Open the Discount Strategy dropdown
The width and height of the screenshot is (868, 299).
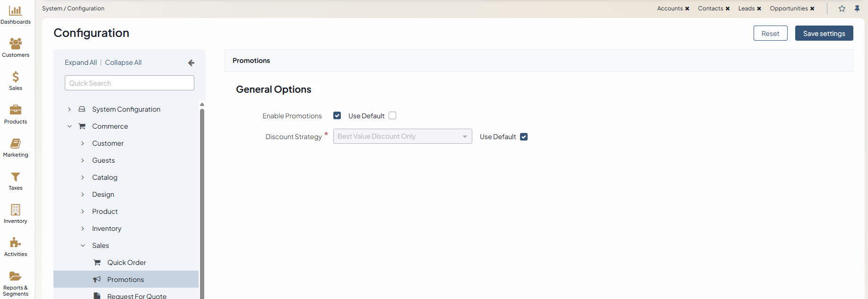(402, 136)
